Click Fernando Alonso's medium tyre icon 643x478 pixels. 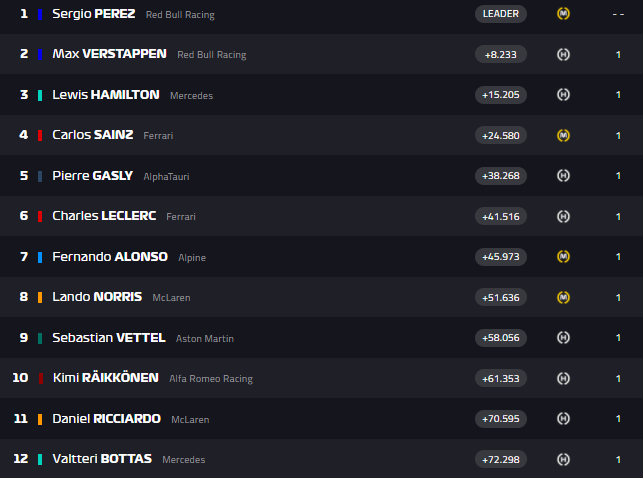click(x=564, y=257)
